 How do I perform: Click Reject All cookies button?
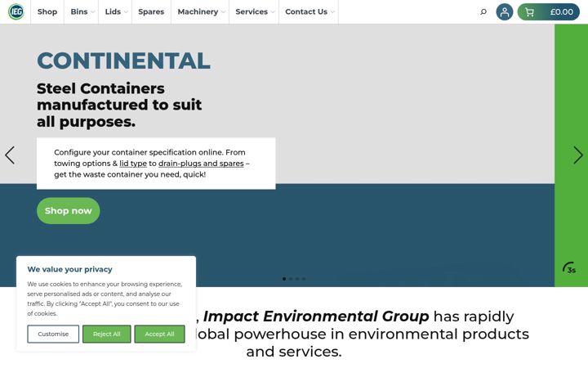tap(107, 334)
